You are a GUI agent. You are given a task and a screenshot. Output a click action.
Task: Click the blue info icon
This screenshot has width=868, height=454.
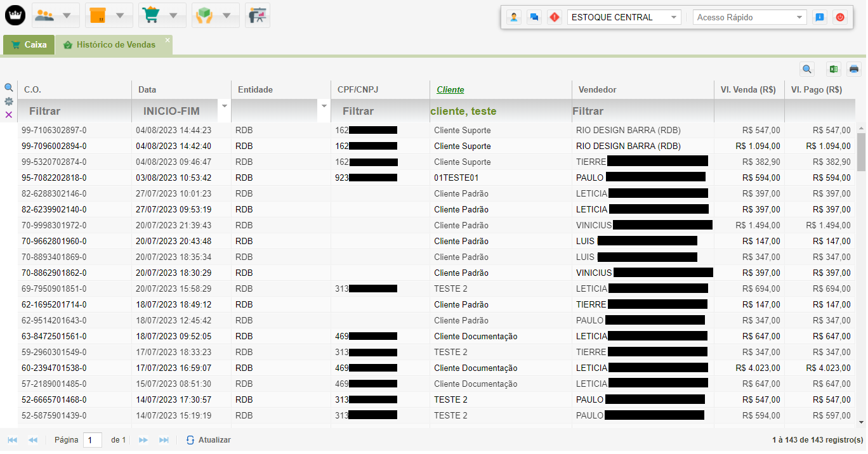(819, 18)
